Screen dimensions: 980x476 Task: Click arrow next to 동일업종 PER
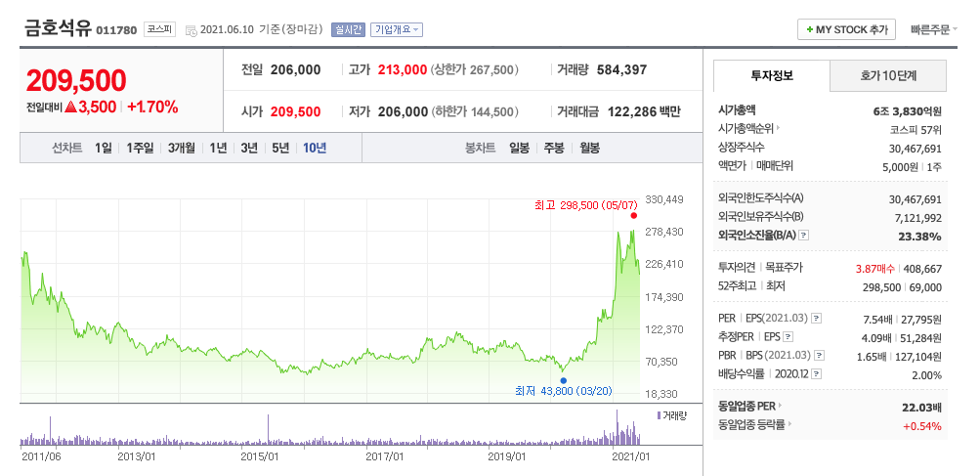point(782,406)
